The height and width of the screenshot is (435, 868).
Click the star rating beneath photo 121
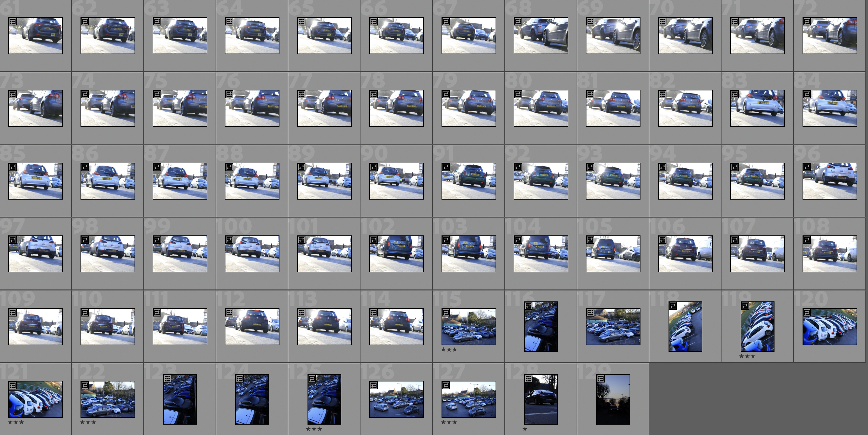[x=16, y=422]
